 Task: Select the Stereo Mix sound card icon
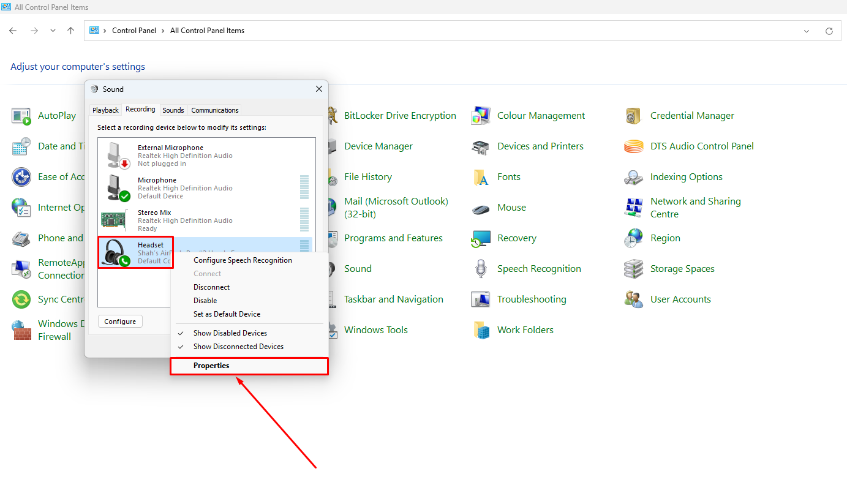[113, 220]
